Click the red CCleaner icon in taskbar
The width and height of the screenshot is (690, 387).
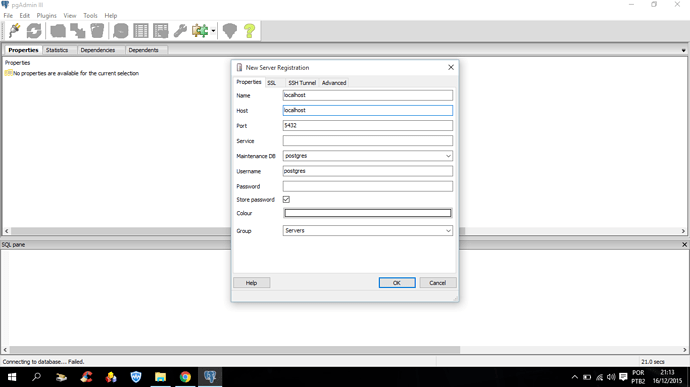point(86,377)
